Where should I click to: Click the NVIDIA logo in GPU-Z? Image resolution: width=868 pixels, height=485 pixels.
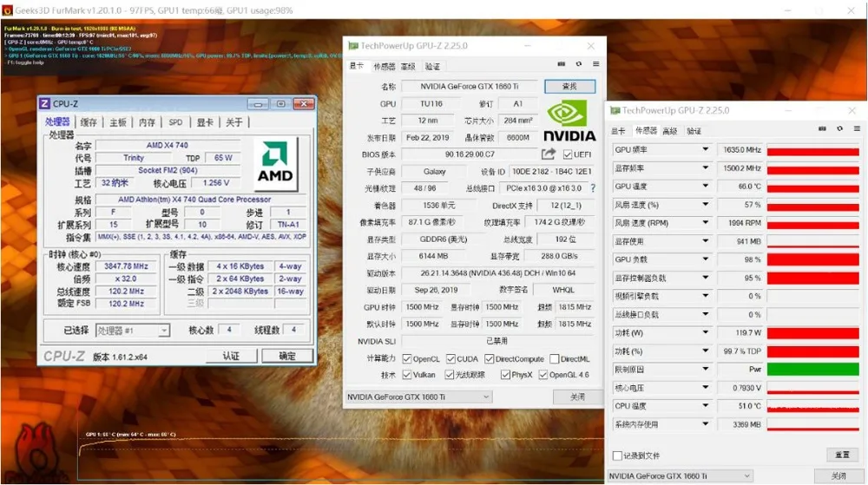[x=569, y=121]
